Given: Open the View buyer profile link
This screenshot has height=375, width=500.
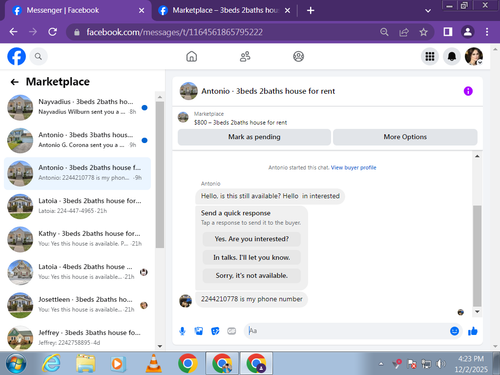Looking at the screenshot, I should [353, 168].
